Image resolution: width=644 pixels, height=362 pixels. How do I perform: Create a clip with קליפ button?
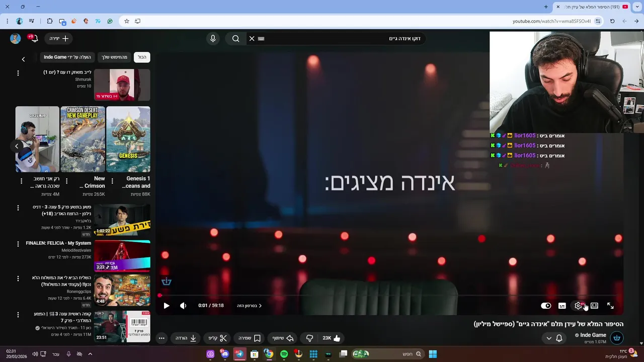coord(218,338)
